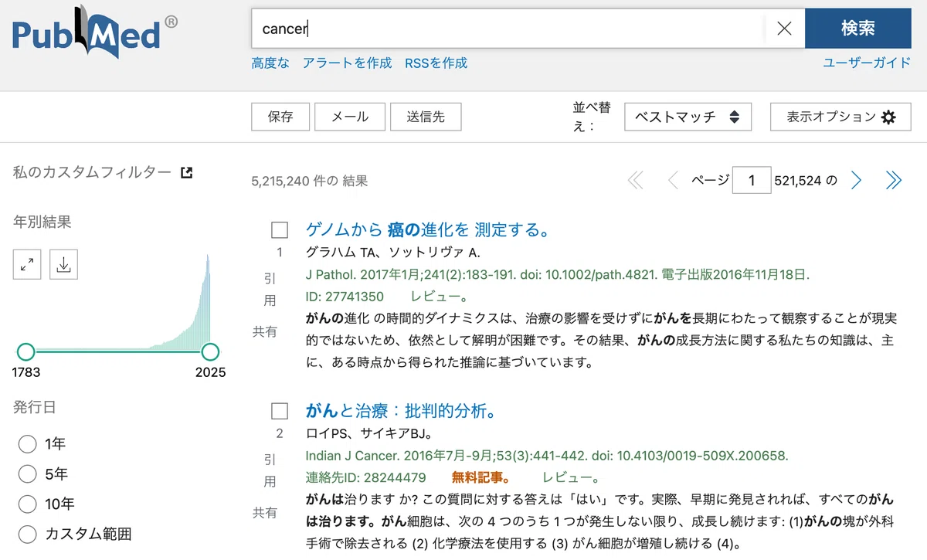
Task: Select the 1年 publication date filter
Action: coord(27,444)
